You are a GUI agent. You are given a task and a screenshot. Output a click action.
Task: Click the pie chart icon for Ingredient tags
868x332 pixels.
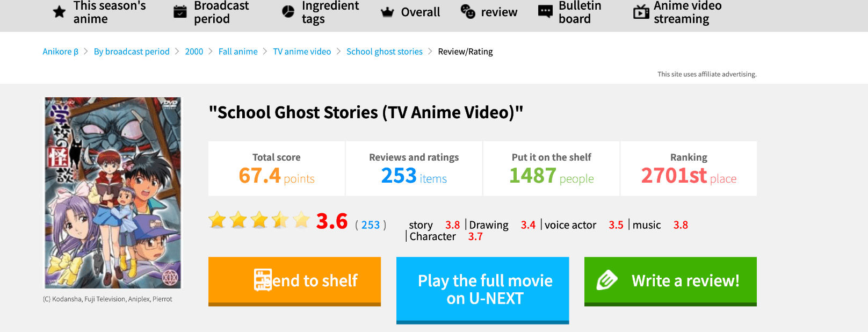(x=288, y=12)
